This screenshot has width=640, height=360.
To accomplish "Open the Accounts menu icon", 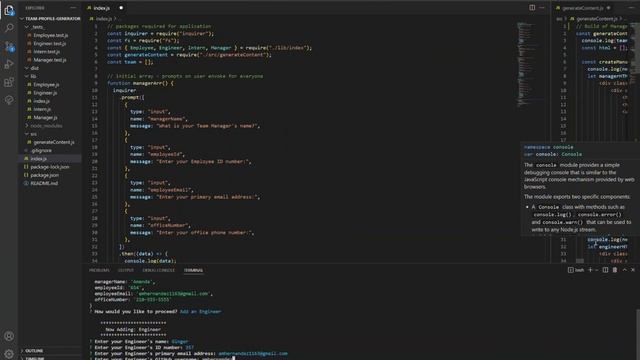I will [9, 336].
